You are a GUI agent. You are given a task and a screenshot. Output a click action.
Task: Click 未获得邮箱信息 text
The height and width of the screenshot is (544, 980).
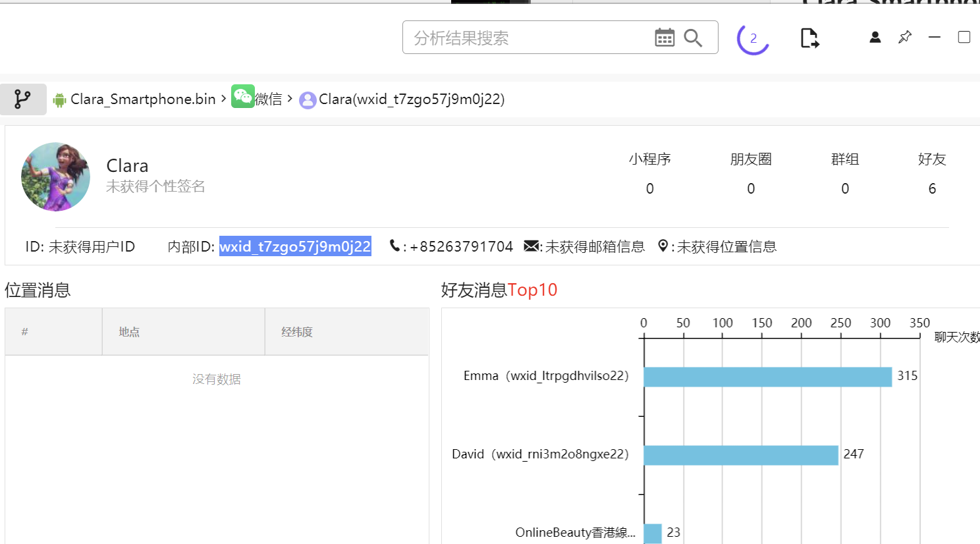point(595,246)
